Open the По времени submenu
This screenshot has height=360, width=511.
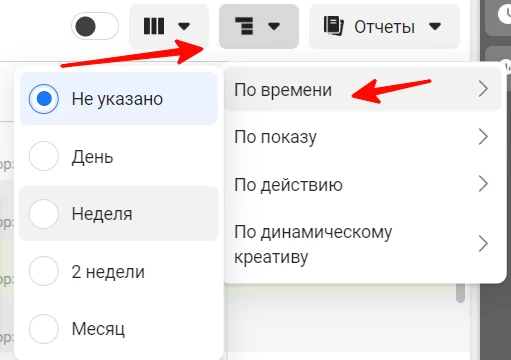[x=363, y=89]
